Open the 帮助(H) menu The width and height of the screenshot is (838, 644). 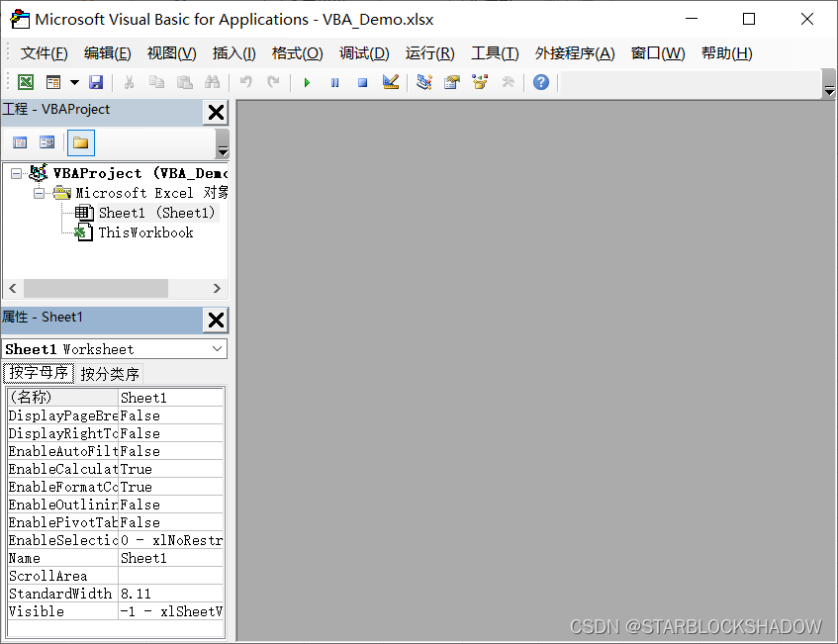tap(726, 52)
